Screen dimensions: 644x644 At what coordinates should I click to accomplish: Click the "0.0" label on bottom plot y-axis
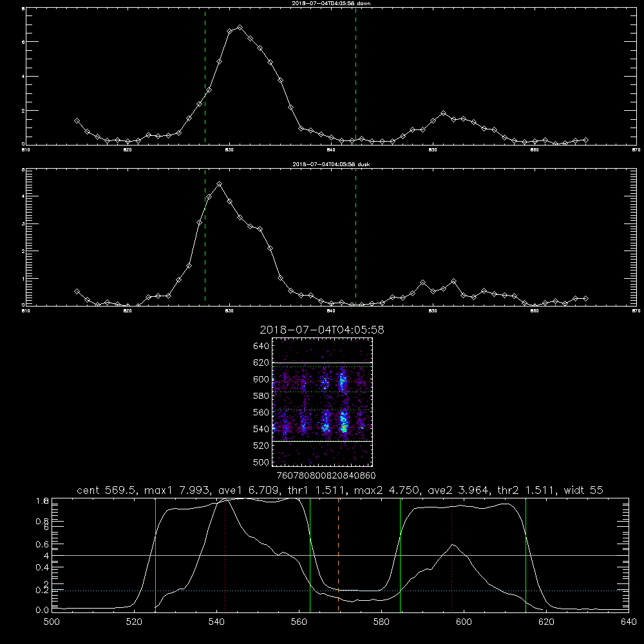click(x=43, y=611)
